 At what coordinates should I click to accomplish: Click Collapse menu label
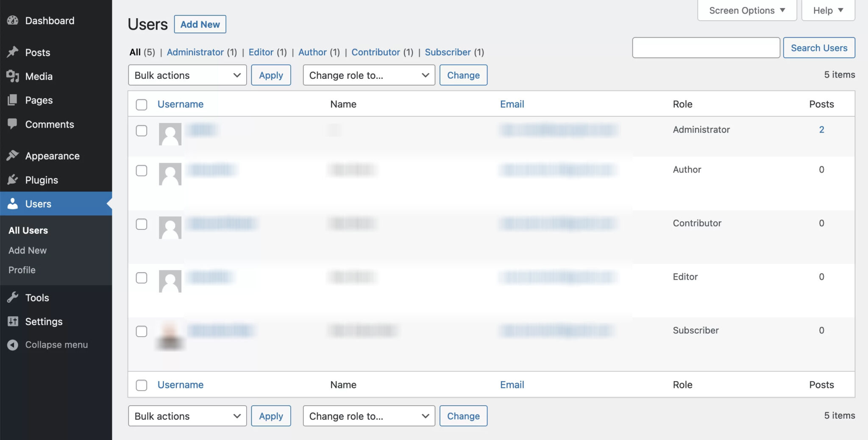(x=56, y=345)
